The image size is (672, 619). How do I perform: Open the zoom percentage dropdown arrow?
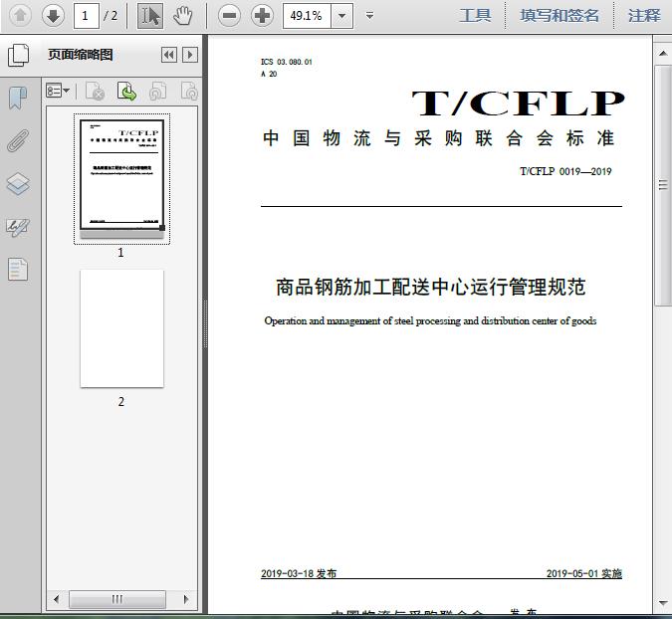pyautogui.click(x=342, y=16)
